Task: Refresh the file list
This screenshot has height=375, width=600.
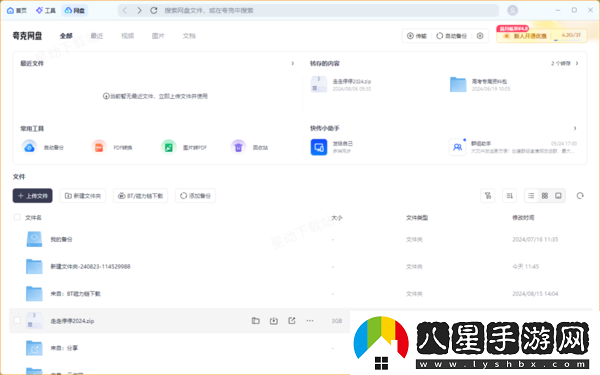Action: tap(580, 196)
